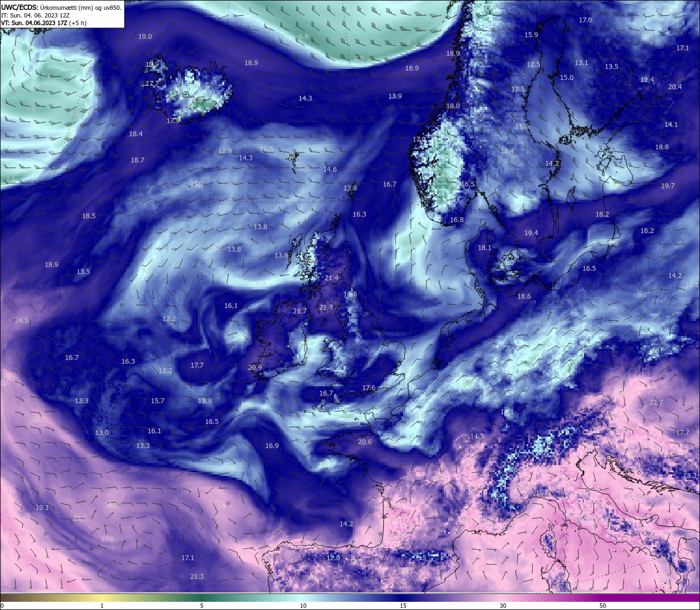The width and height of the screenshot is (700, 610).
Task: Click the map value 18.7
Action: point(137,160)
